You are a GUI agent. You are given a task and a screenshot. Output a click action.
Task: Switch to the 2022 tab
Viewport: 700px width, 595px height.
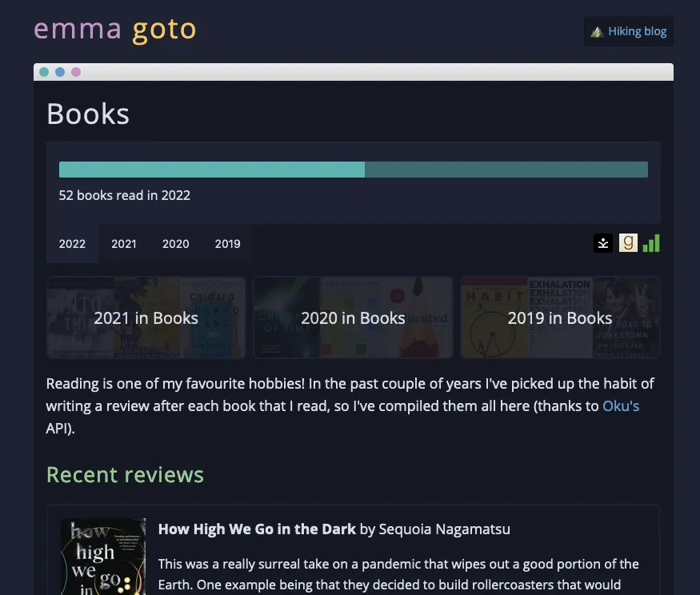point(72,244)
